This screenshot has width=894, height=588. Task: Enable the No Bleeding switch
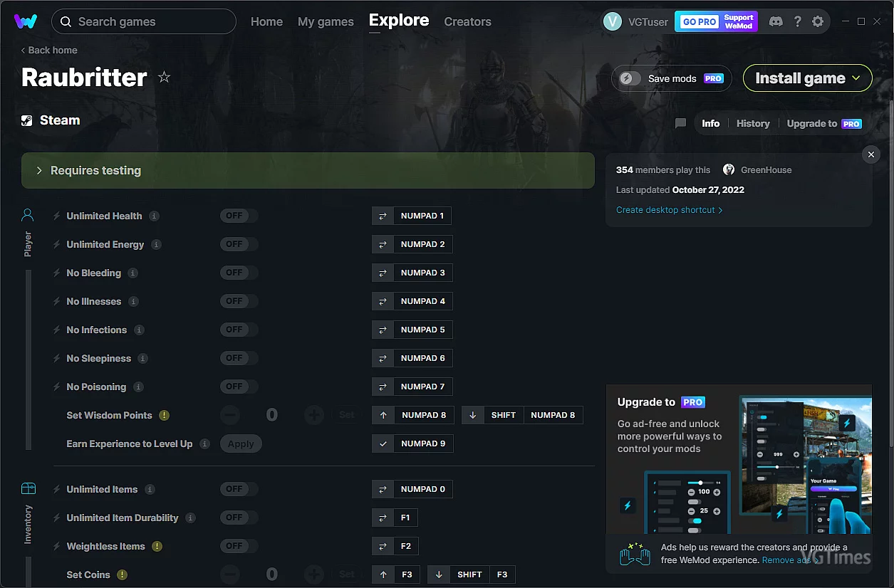point(239,273)
